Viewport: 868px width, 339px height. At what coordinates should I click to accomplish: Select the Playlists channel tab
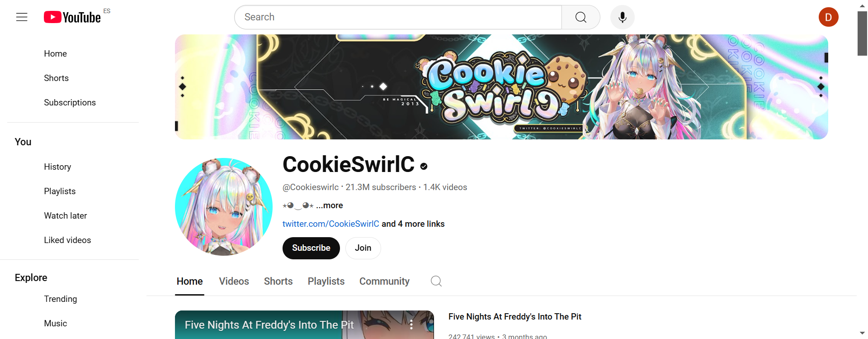point(326,281)
